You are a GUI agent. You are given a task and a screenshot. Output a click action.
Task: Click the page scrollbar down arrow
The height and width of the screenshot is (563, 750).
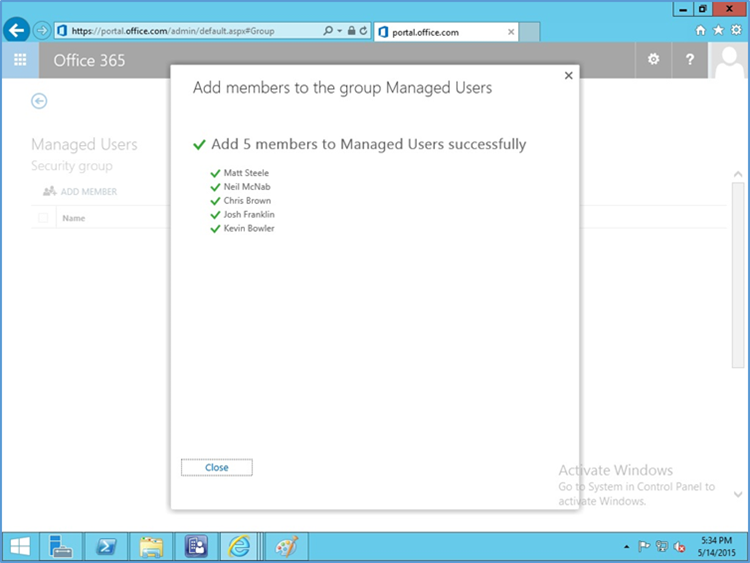pyautogui.click(x=738, y=495)
